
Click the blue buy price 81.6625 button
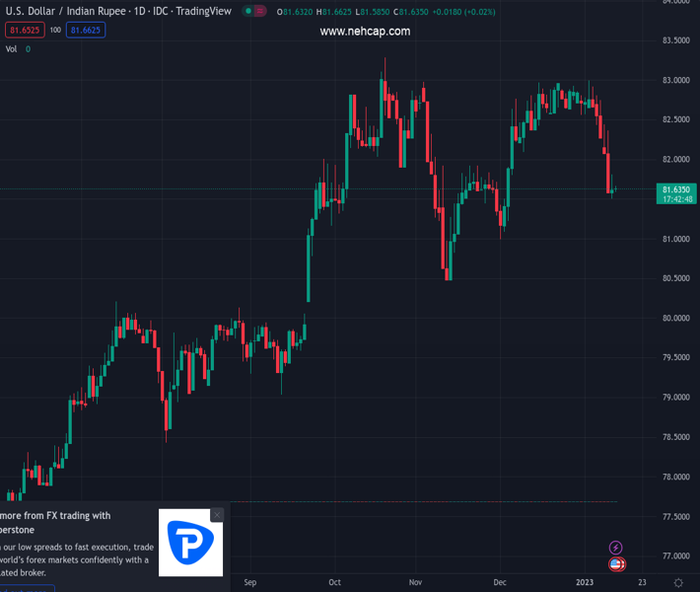(86, 30)
